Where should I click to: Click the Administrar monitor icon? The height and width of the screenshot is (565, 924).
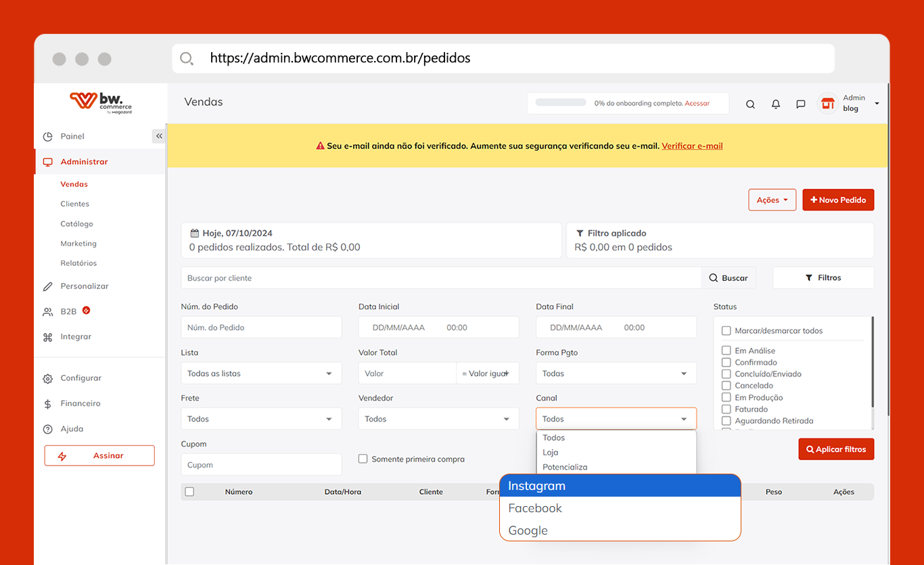tap(47, 162)
